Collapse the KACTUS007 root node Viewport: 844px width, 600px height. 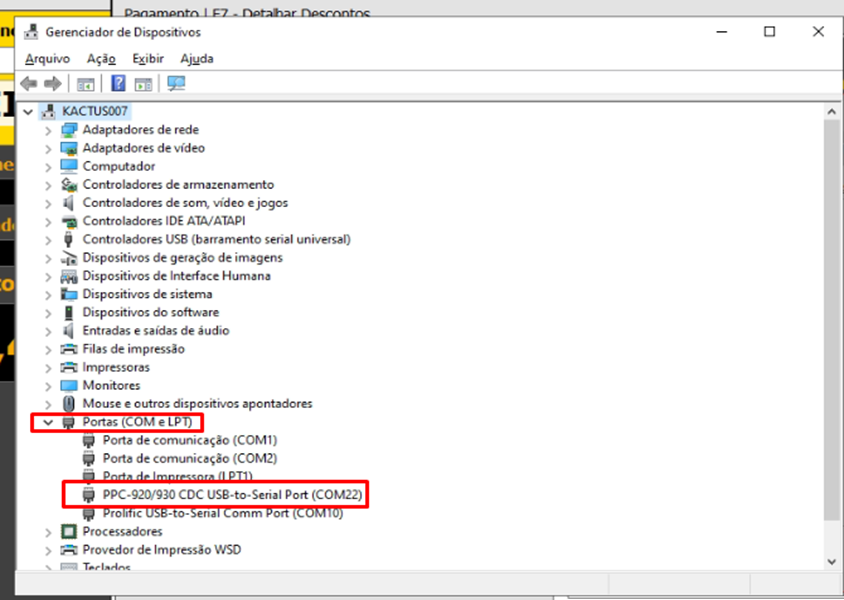point(28,111)
